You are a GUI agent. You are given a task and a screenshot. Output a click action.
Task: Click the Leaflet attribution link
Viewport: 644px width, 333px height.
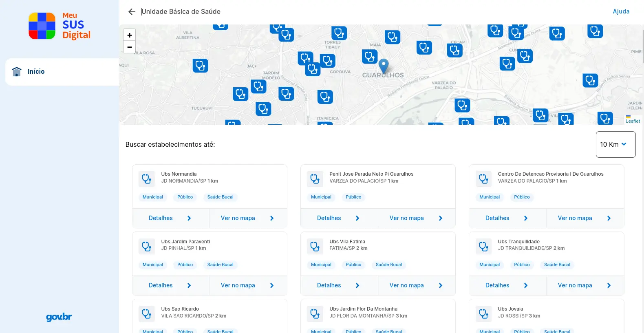633,121
